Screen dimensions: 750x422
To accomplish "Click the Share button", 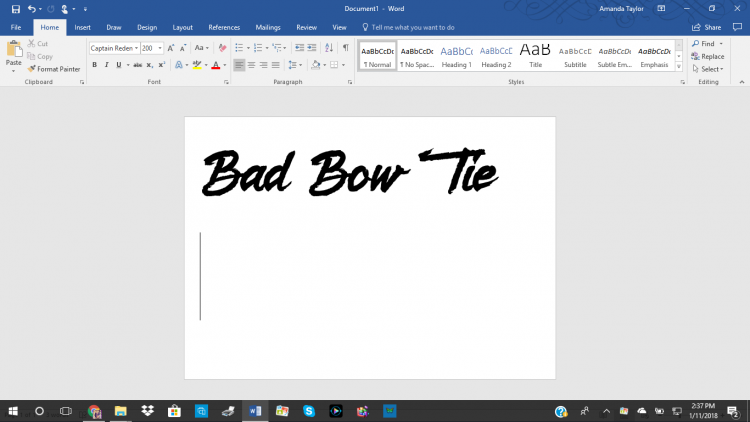I will 706,27.
